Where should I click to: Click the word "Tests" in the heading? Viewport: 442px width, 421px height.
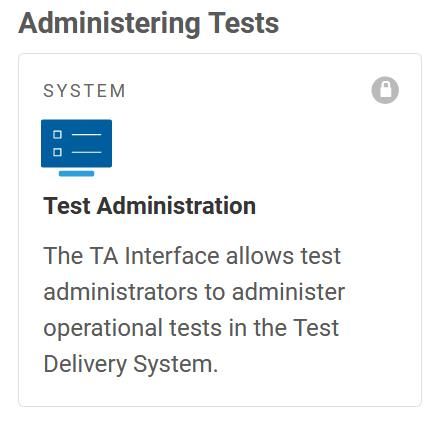(244, 23)
